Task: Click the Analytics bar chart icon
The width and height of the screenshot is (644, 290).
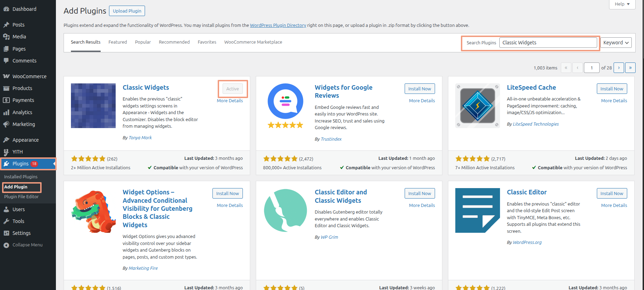Action: tap(6, 112)
